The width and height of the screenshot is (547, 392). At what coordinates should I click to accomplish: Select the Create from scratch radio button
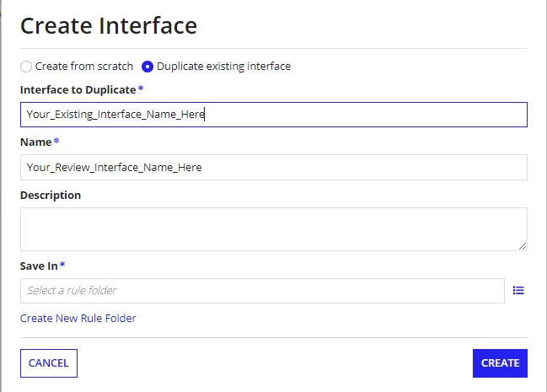tap(26, 67)
